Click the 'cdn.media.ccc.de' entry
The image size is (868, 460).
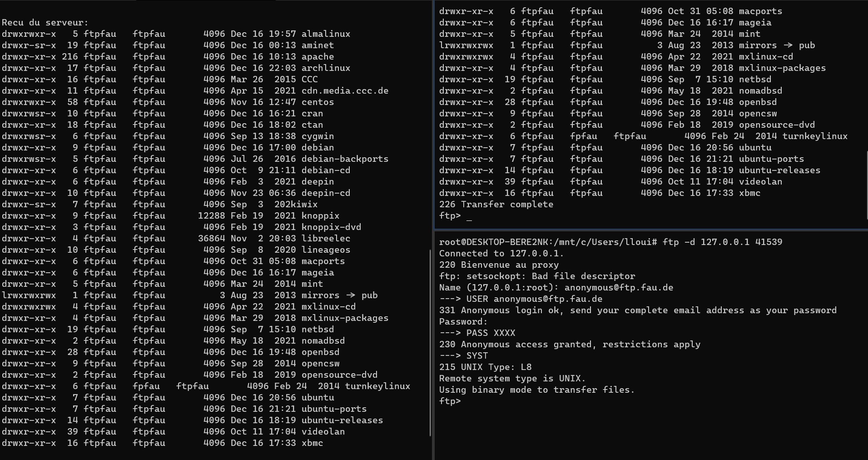coord(345,91)
